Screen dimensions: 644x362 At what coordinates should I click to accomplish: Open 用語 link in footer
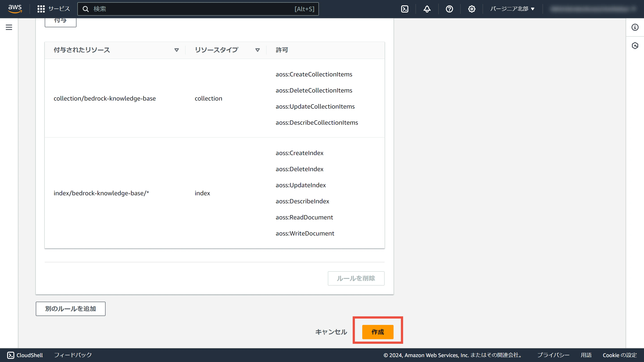[x=586, y=355]
